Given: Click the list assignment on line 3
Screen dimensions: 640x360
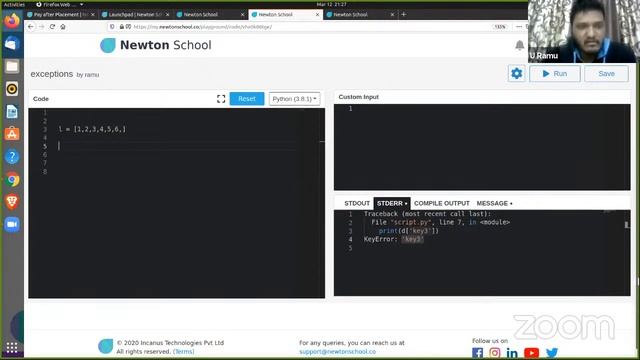Looking at the screenshot, I should pos(92,129).
